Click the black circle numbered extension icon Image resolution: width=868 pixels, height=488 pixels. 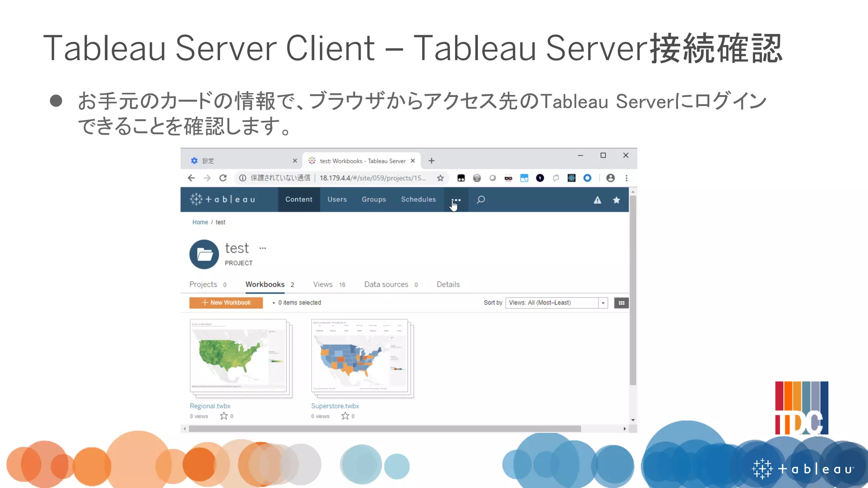point(540,178)
